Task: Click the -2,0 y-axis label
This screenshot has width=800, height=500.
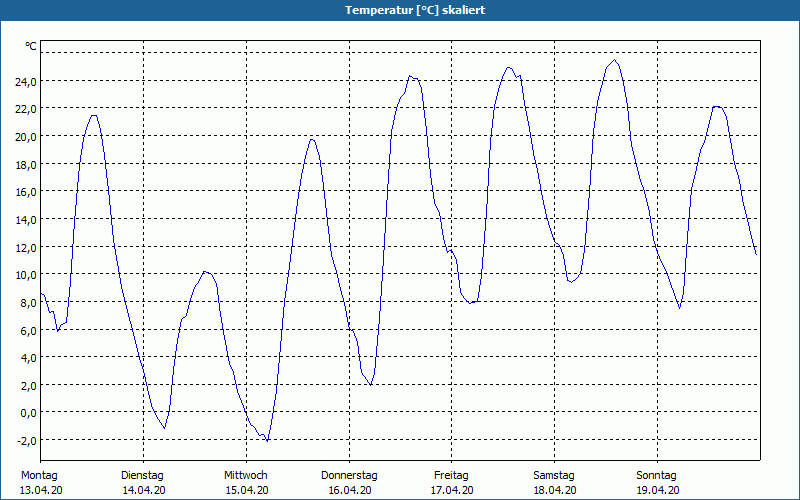Action: pos(26,440)
